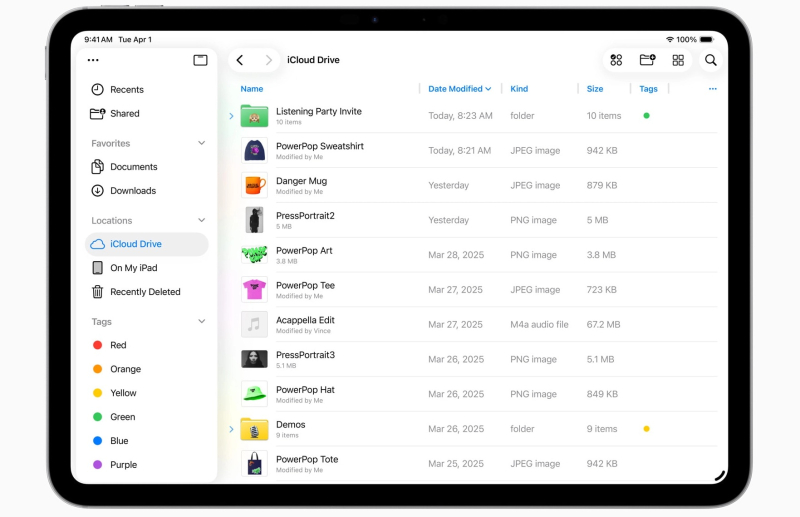Sort files by the Name column
This screenshot has height=517, width=800.
pyautogui.click(x=252, y=89)
